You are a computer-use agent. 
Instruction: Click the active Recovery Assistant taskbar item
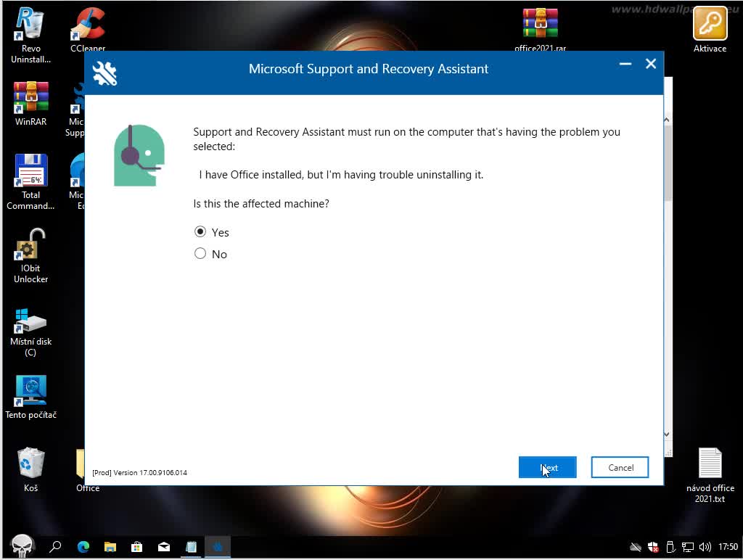(218, 547)
